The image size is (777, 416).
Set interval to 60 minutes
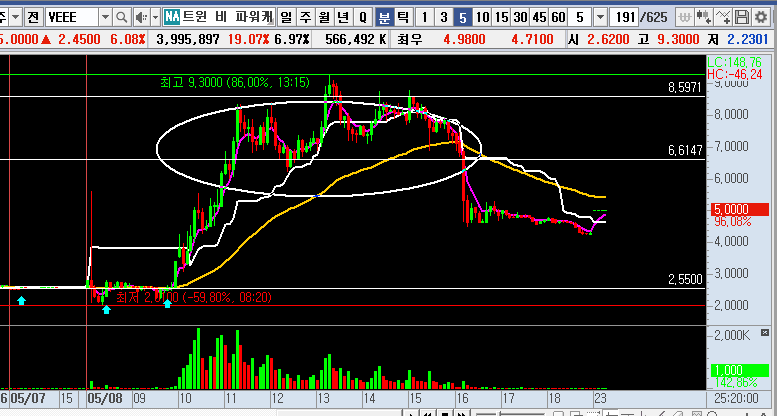click(558, 18)
